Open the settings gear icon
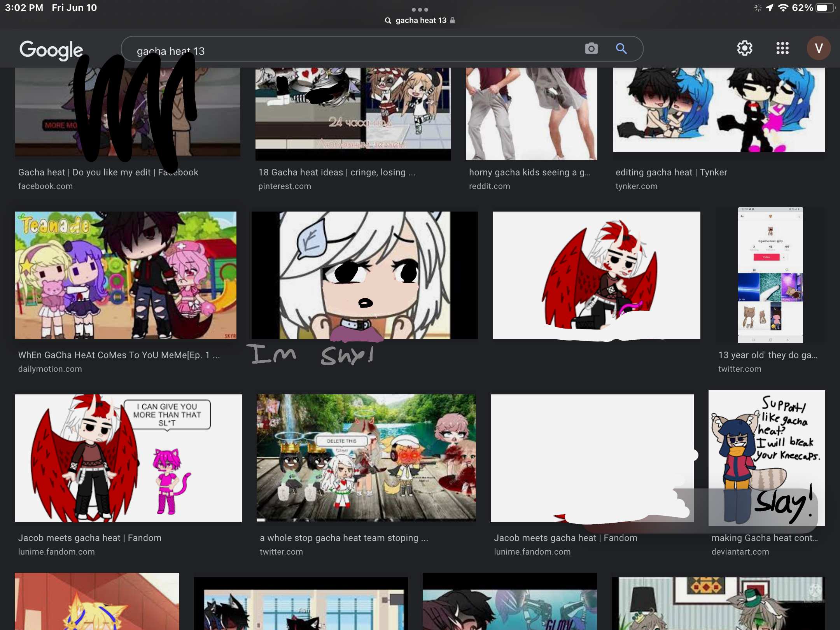The width and height of the screenshot is (840, 630). pos(745,48)
